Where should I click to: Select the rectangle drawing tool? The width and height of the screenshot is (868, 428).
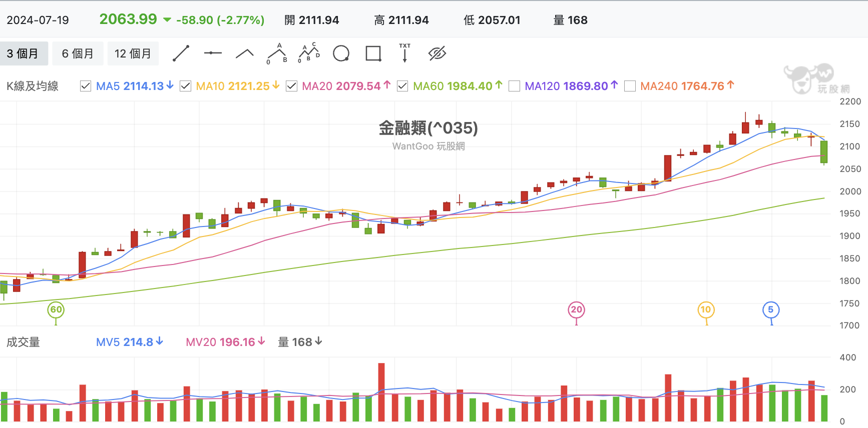point(373,53)
